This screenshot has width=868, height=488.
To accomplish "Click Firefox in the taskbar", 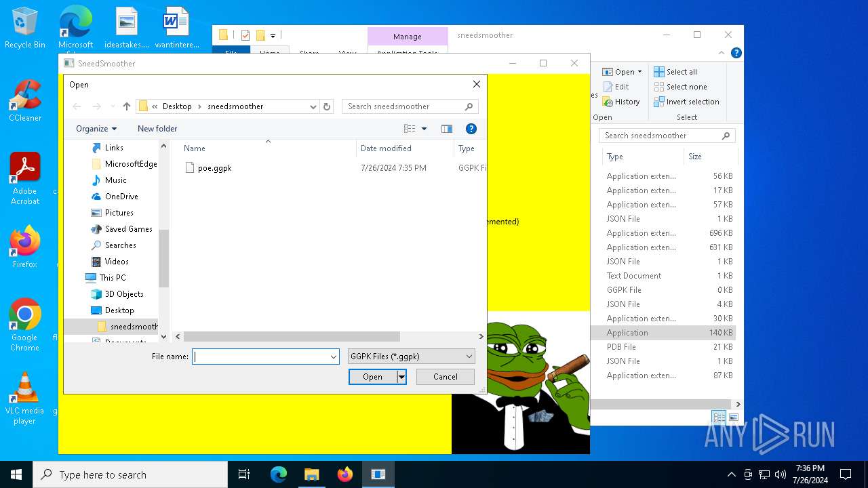I will coord(345,474).
